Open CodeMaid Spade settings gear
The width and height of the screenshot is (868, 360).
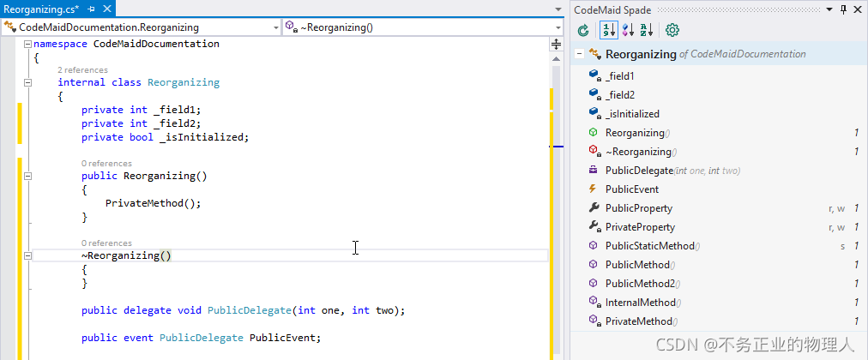click(672, 30)
